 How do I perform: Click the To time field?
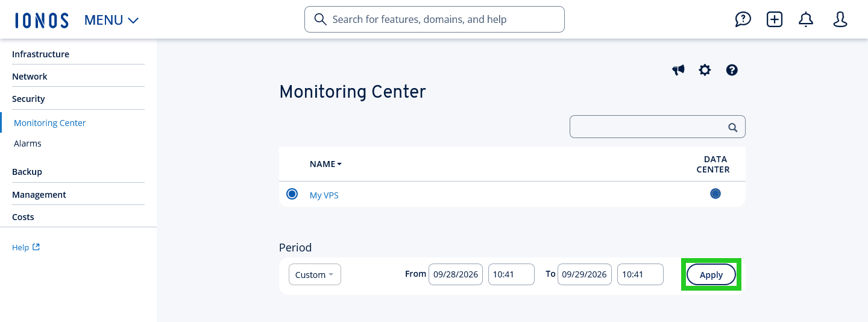tap(640, 274)
